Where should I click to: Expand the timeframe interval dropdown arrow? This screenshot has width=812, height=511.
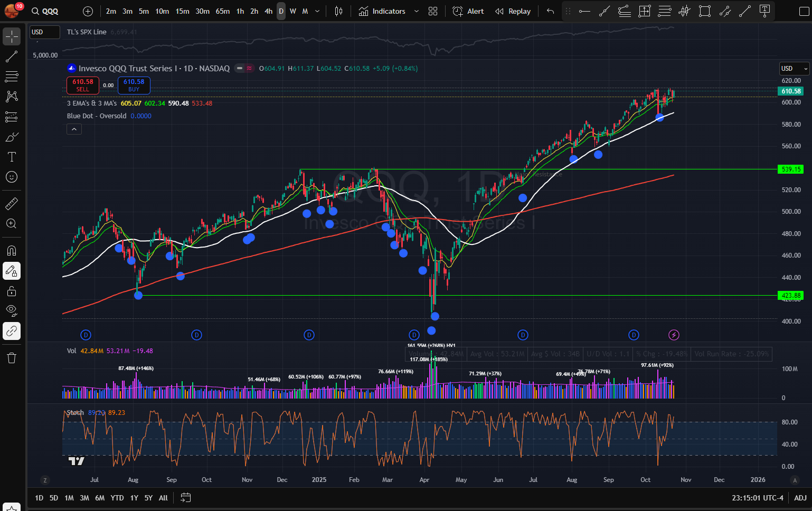pos(317,11)
